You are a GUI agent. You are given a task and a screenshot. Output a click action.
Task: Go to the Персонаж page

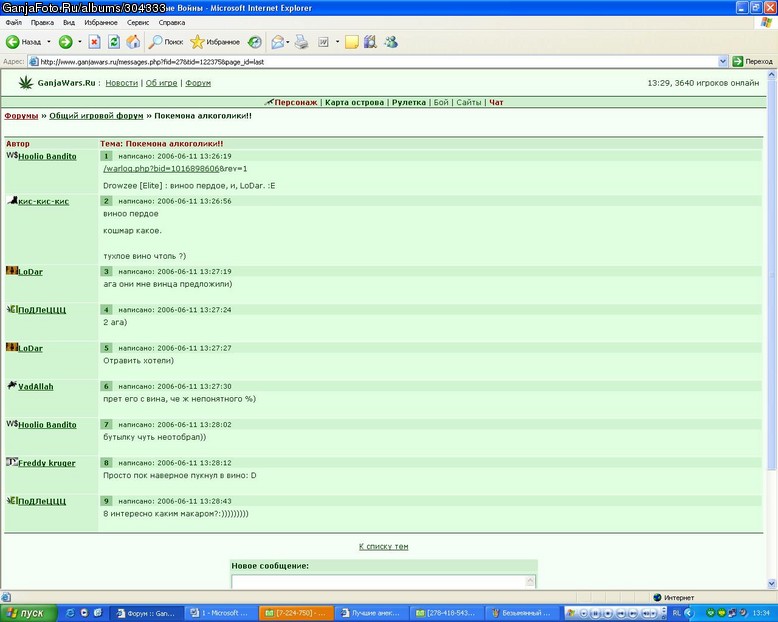tap(295, 102)
